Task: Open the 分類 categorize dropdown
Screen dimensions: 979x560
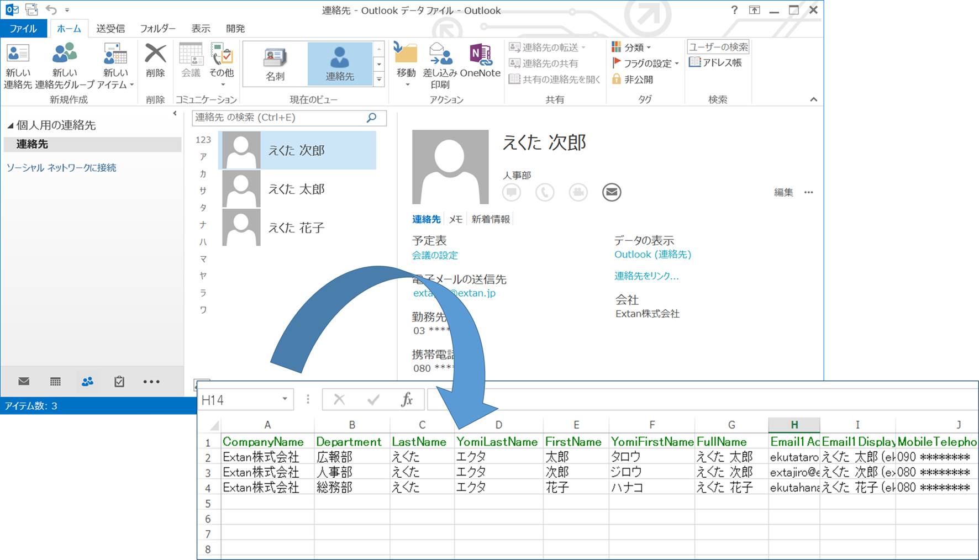Action: coord(631,47)
